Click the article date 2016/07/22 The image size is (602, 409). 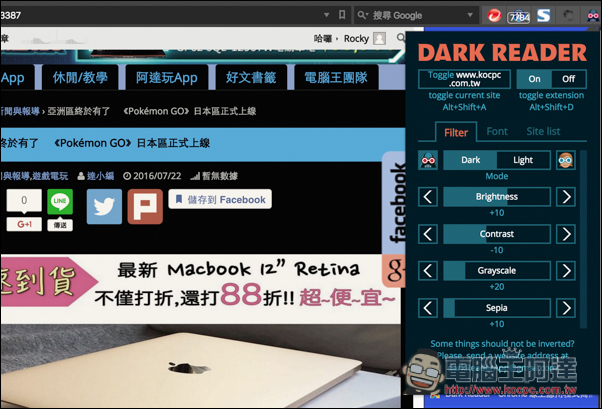[x=157, y=176]
